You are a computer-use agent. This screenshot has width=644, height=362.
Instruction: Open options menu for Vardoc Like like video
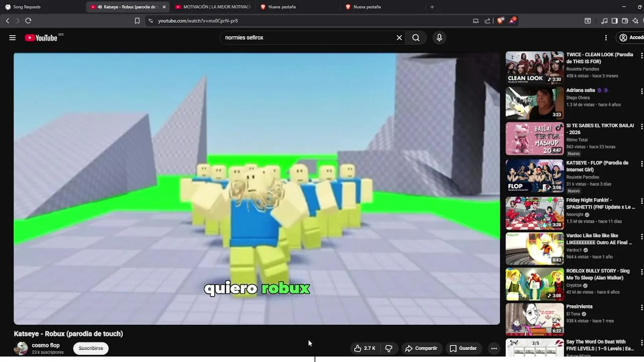pos(641,237)
